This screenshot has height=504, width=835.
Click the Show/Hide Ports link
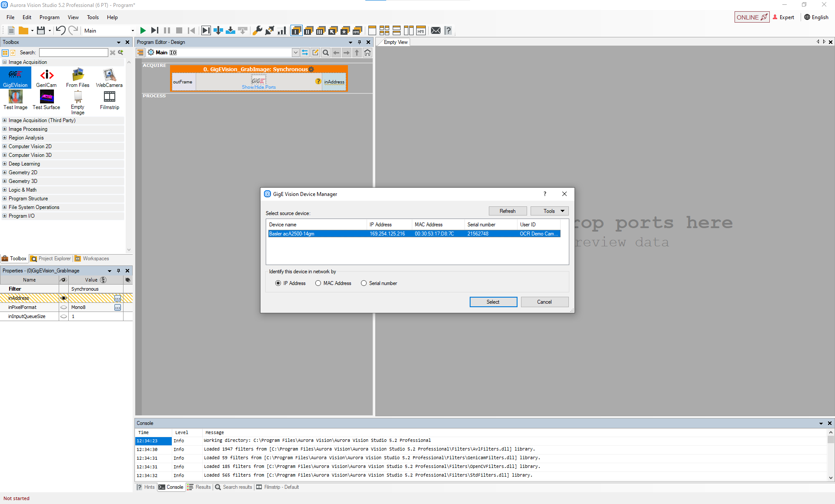tap(259, 87)
